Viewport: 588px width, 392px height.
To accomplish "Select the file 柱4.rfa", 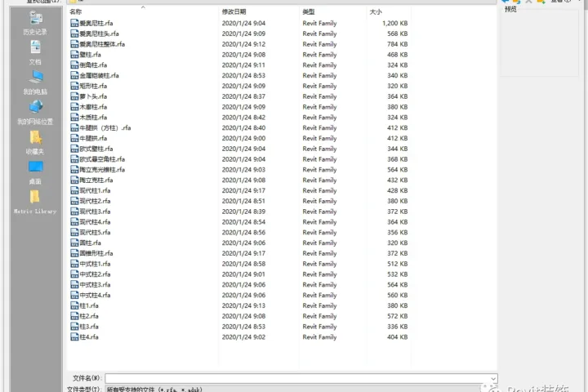I will [x=89, y=337].
